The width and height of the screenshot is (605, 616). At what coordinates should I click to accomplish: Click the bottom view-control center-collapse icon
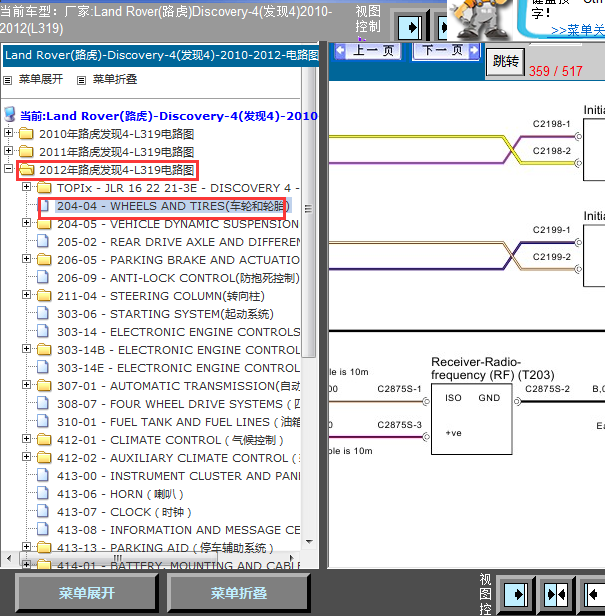pyautogui.click(x=556, y=594)
